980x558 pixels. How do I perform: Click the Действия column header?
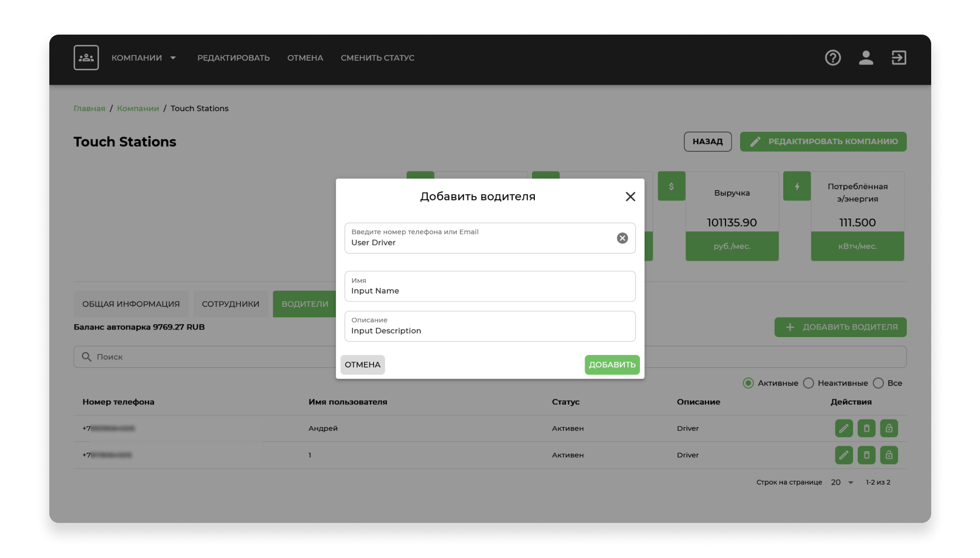(851, 402)
